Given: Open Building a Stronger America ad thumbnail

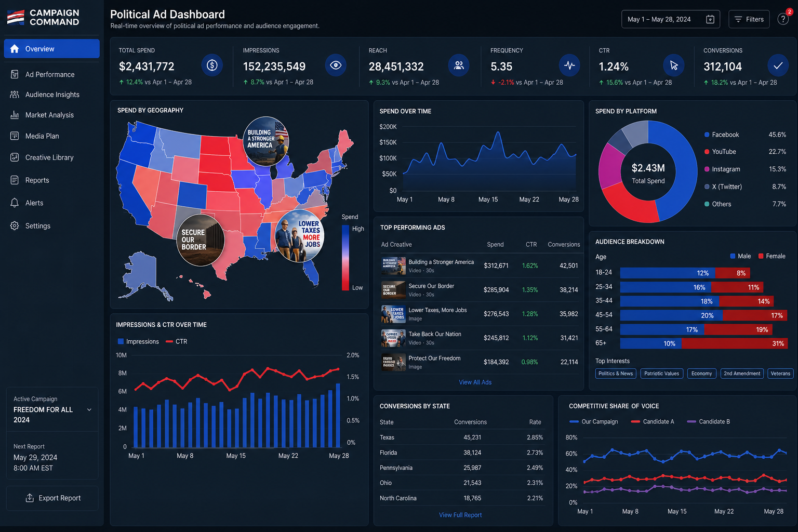Looking at the screenshot, I should click(393, 265).
